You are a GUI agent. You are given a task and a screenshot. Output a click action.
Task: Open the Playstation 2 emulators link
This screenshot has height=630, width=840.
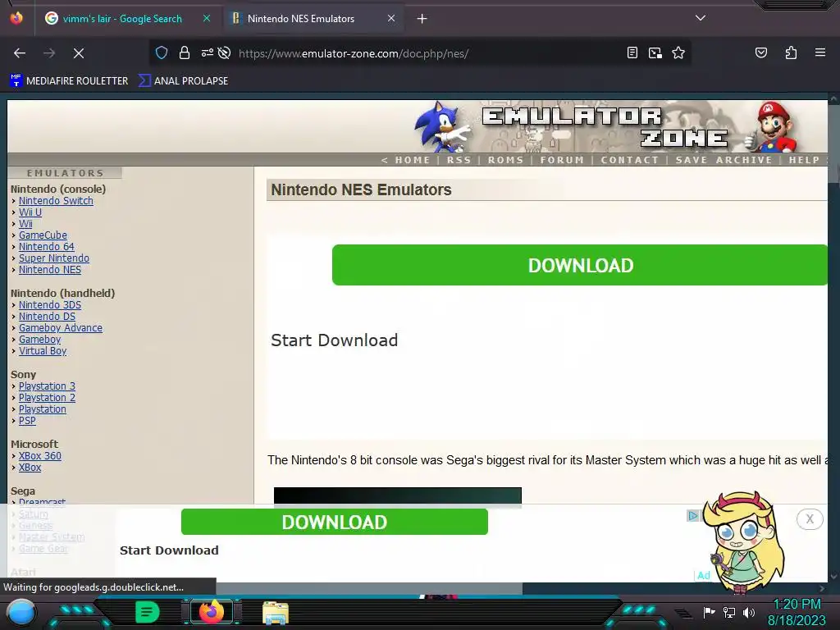(x=47, y=398)
